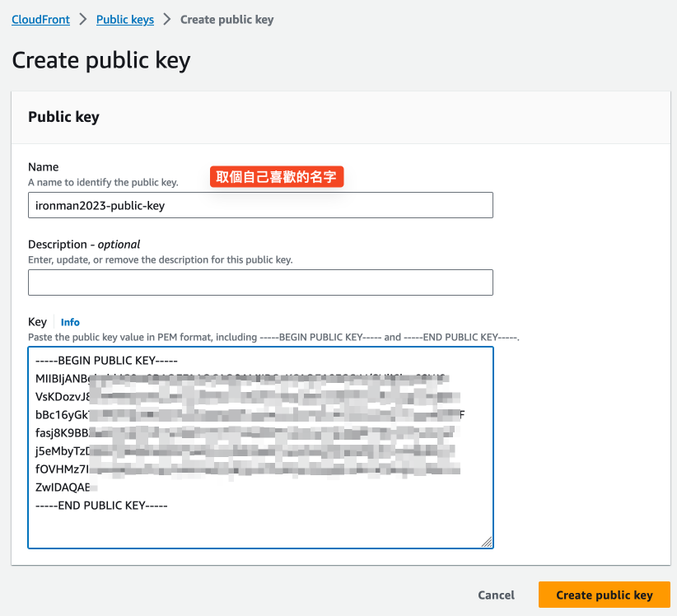Click into the empty Description field
The image size is (677, 616).
click(260, 282)
